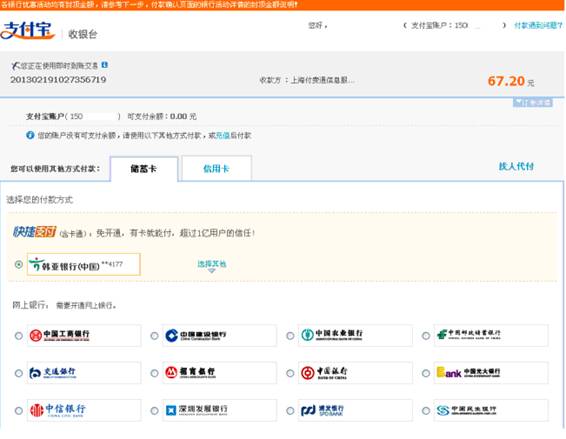Select the 中信银行 radio button
The image size is (566, 439).
tap(19, 411)
